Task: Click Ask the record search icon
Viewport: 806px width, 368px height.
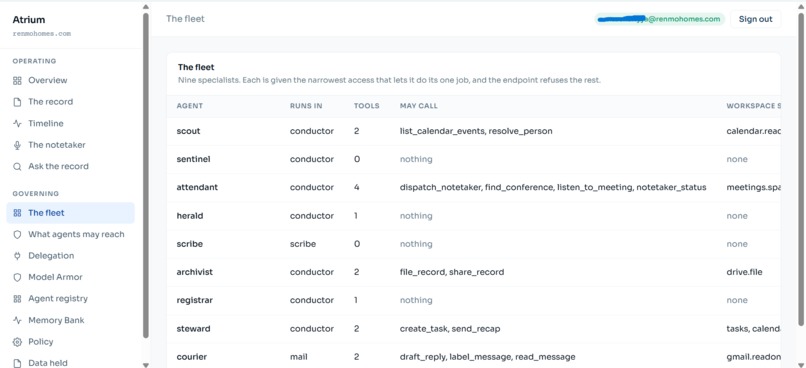Action: 17,167
